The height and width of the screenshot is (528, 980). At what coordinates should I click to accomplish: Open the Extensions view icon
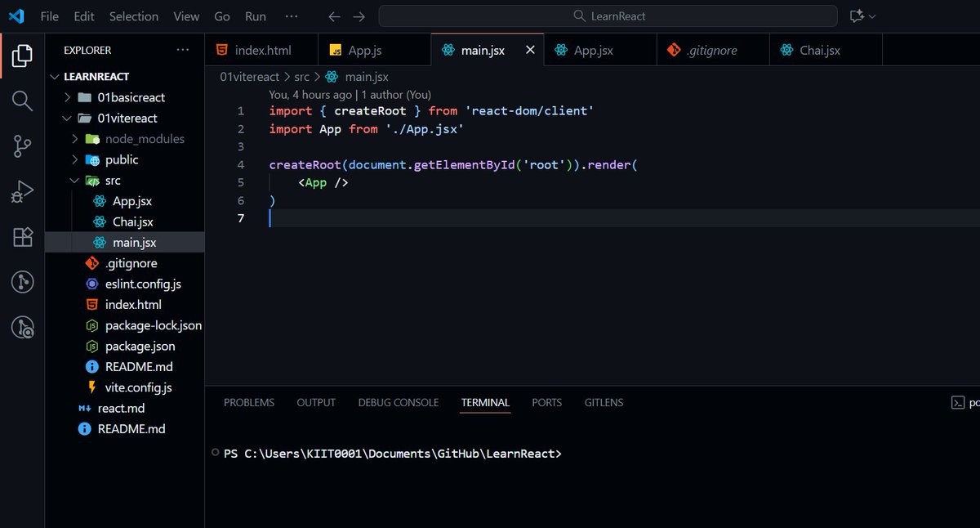point(22,237)
